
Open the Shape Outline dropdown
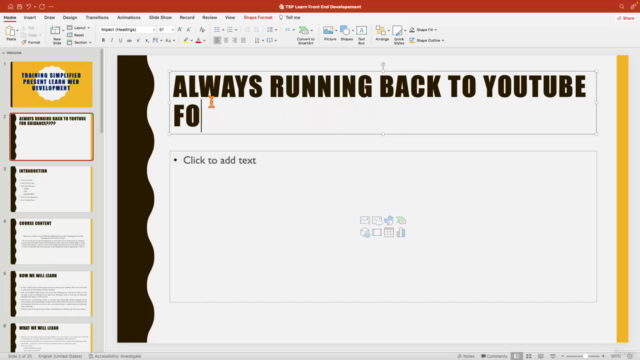(x=426, y=40)
